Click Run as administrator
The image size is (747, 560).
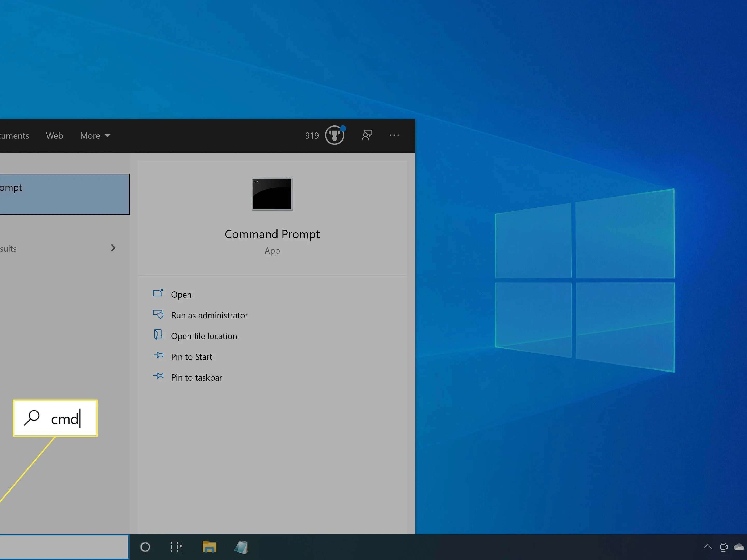tap(209, 315)
